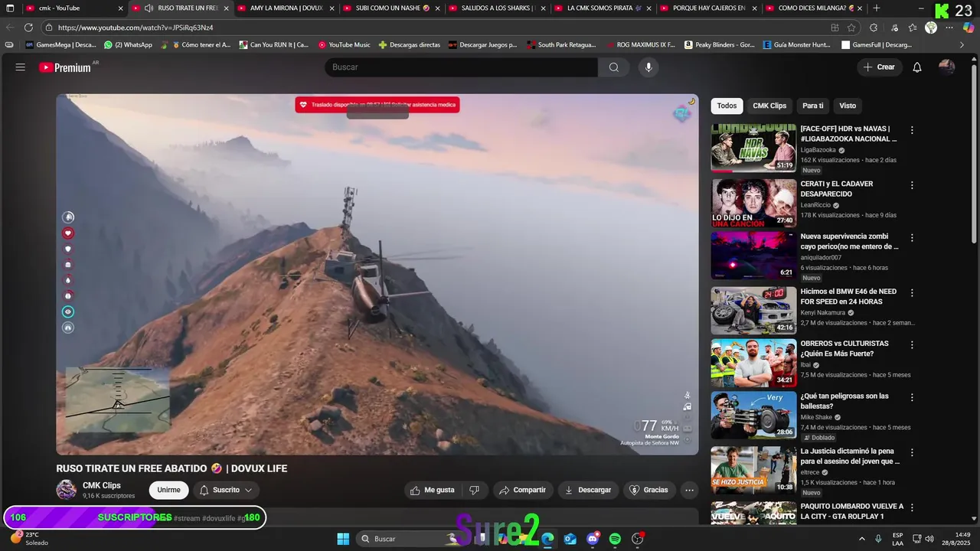980x551 pixels.
Task: Select the Visto filter chip
Action: (848, 106)
